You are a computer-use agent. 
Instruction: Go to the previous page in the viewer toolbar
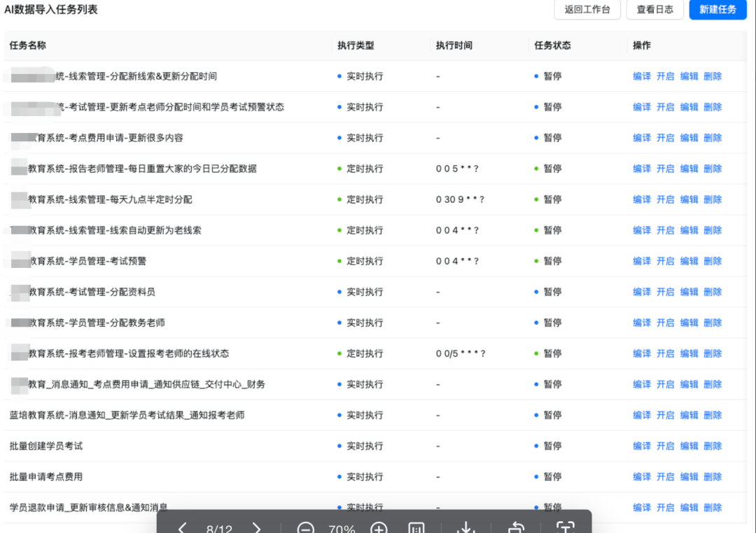tap(182, 528)
